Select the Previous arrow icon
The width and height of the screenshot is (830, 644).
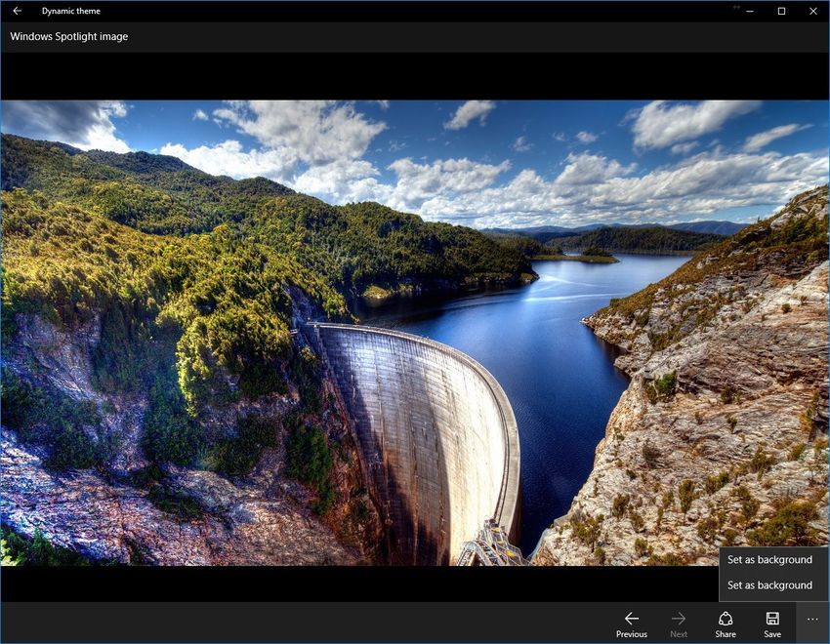[632, 619]
